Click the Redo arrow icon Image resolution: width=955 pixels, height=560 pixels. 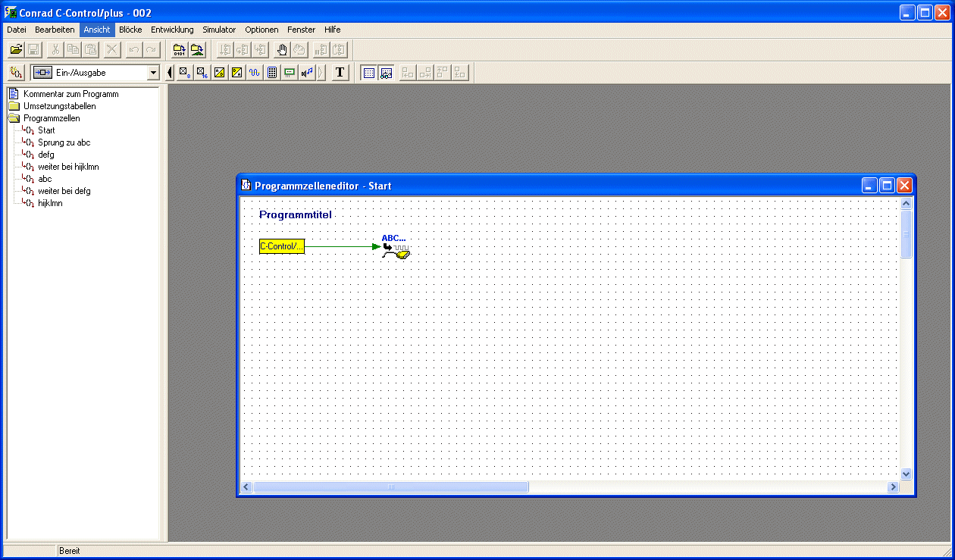(152, 50)
